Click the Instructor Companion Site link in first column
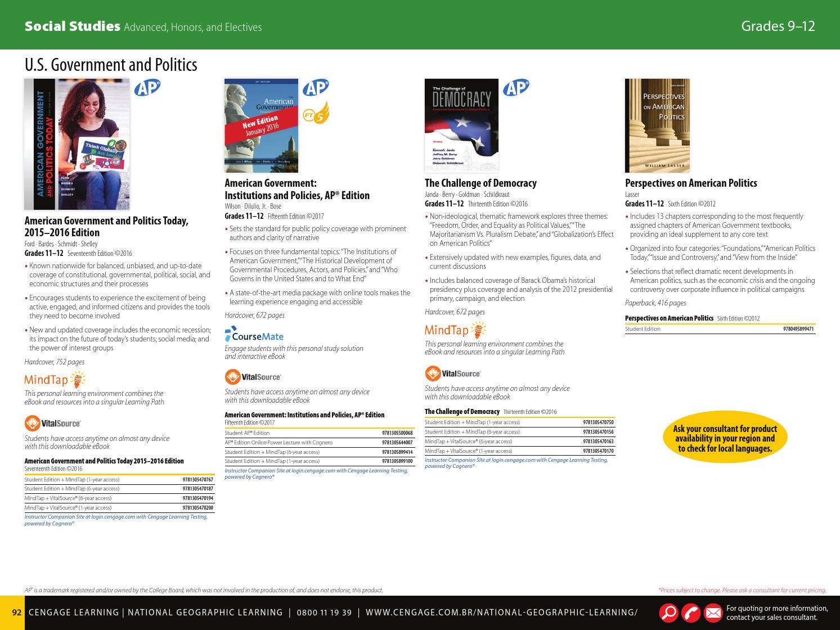The image size is (840, 630). 115,520
